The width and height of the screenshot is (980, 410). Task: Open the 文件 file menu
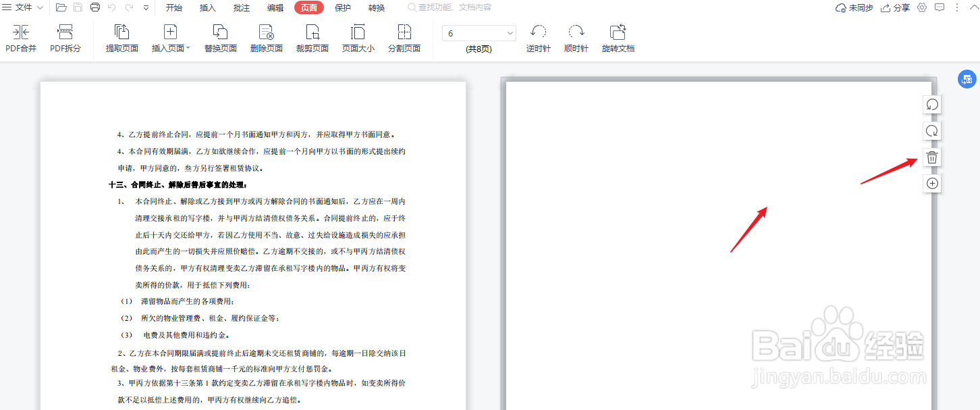23,7
